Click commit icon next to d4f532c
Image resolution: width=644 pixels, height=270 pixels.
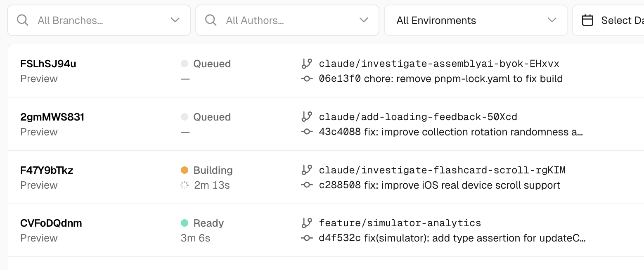coord(306,238)
